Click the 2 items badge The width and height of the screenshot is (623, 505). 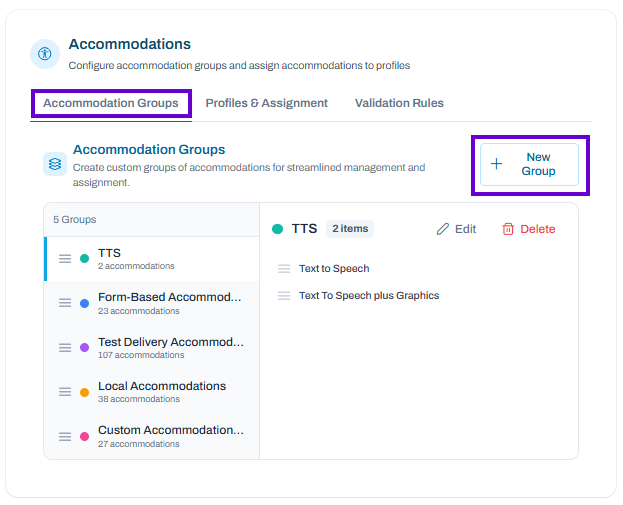tap(350, 229)
